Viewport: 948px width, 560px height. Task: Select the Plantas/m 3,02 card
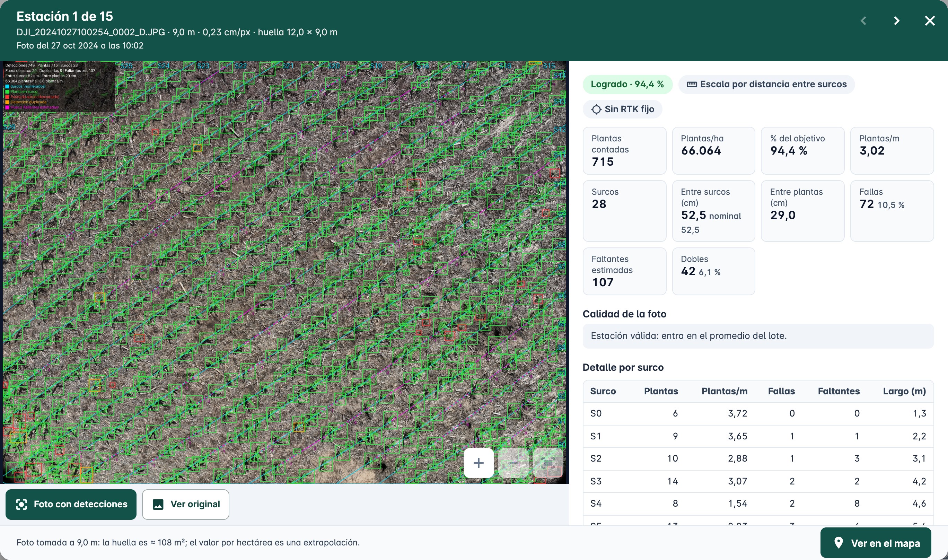pyautogui.click(x=892, y=150)
